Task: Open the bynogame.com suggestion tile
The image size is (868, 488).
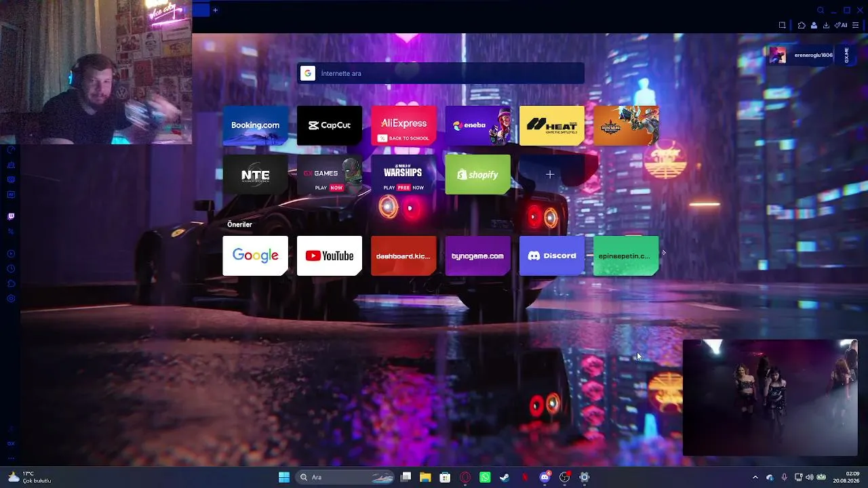Action: coord(478,256)
